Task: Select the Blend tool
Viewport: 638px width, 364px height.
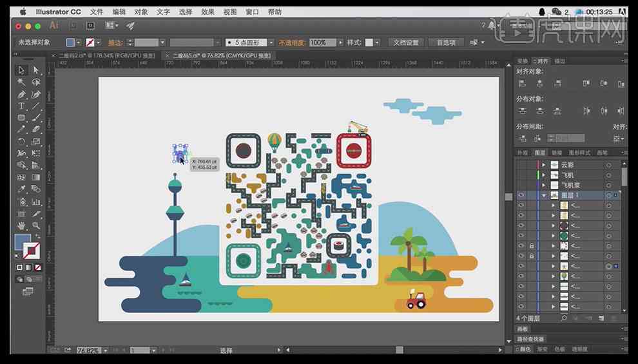Action: pos(36,189)
